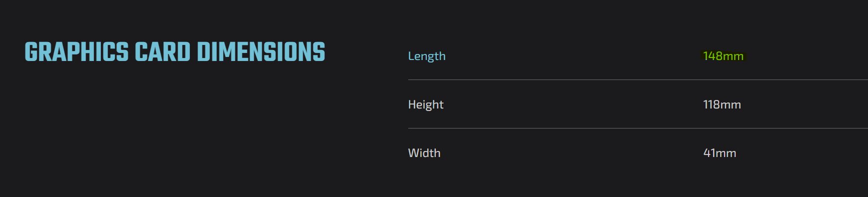
Task: Click empty space between Length and 148mm
Action: coord(575,56)
